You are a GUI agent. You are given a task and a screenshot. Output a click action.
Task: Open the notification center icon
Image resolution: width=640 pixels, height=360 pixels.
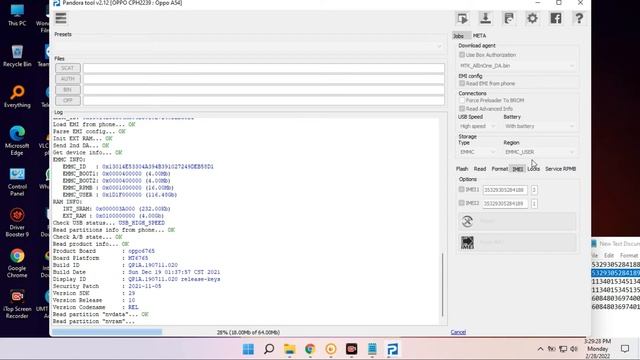(625, 349)
